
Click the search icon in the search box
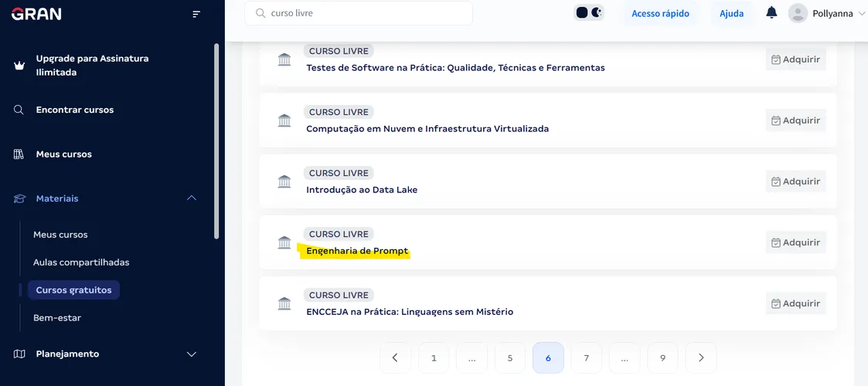tap(260, 13)
